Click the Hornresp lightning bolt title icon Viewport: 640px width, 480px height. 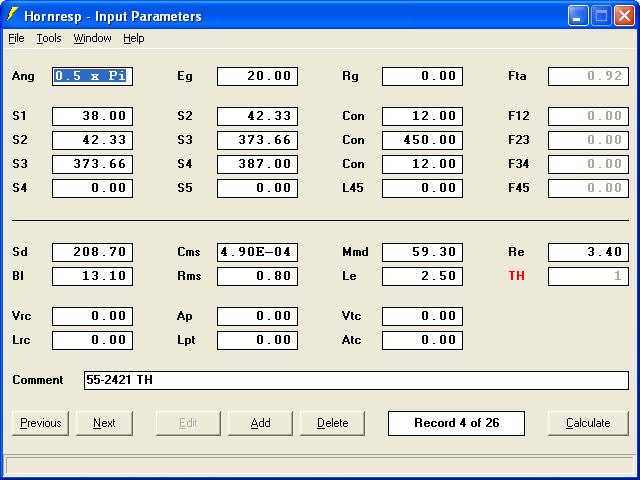[x=12, y=15]
